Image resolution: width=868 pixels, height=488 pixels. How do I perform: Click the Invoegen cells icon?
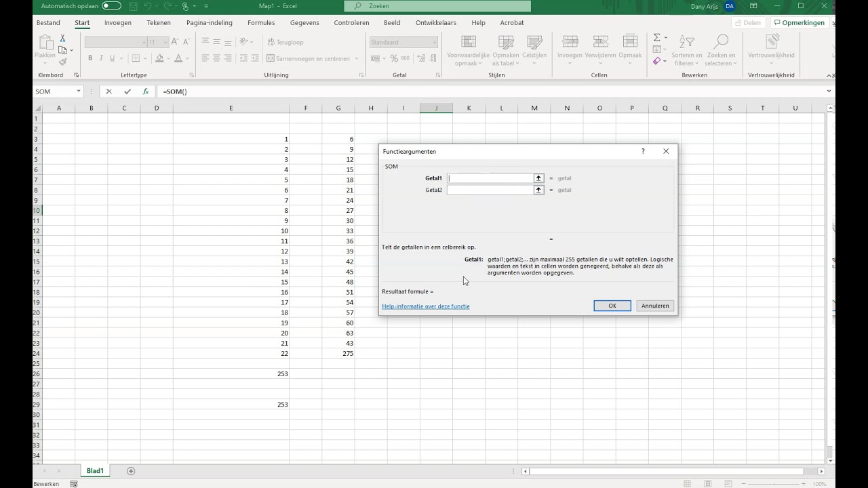coord(570,43)
